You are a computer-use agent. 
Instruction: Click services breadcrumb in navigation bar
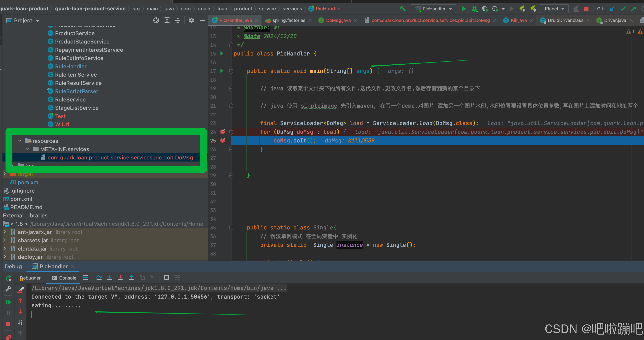coord(292,9)
